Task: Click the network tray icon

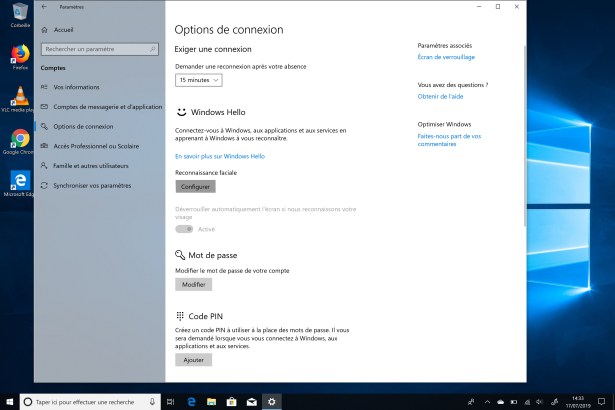Action: pos(527,402)
